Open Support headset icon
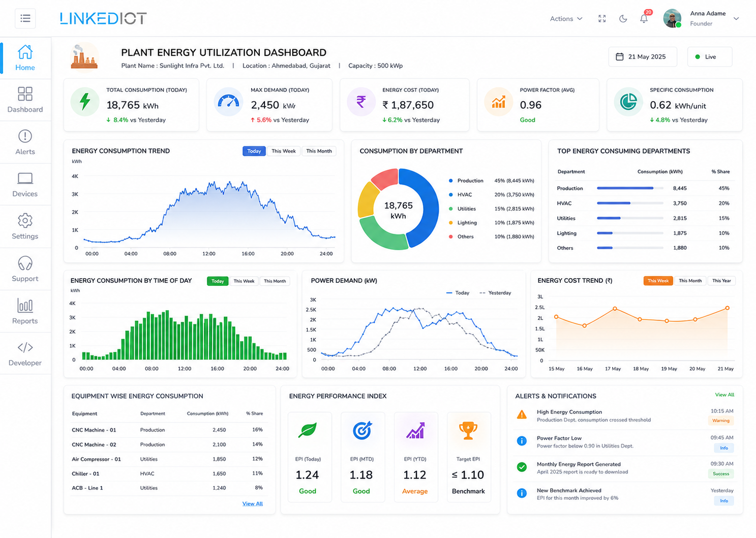Viewport: 756px width, 538px height. pos(25,263)
